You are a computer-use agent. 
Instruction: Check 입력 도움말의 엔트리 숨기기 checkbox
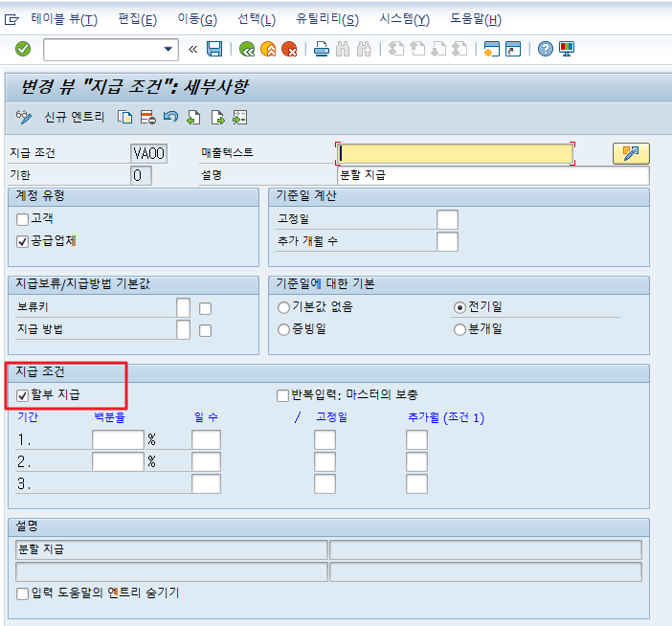[22, 593]
